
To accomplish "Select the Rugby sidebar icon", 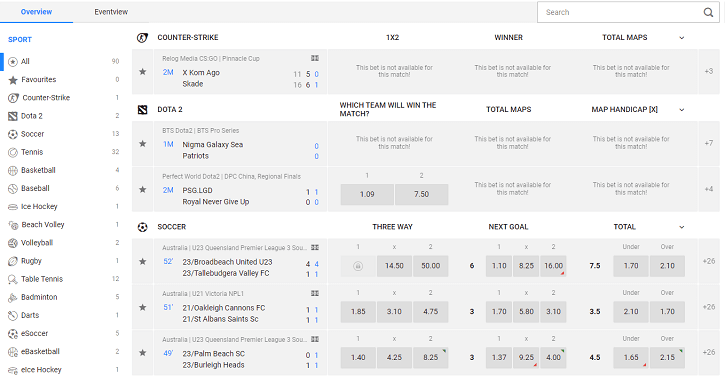I will pos(13,261).
